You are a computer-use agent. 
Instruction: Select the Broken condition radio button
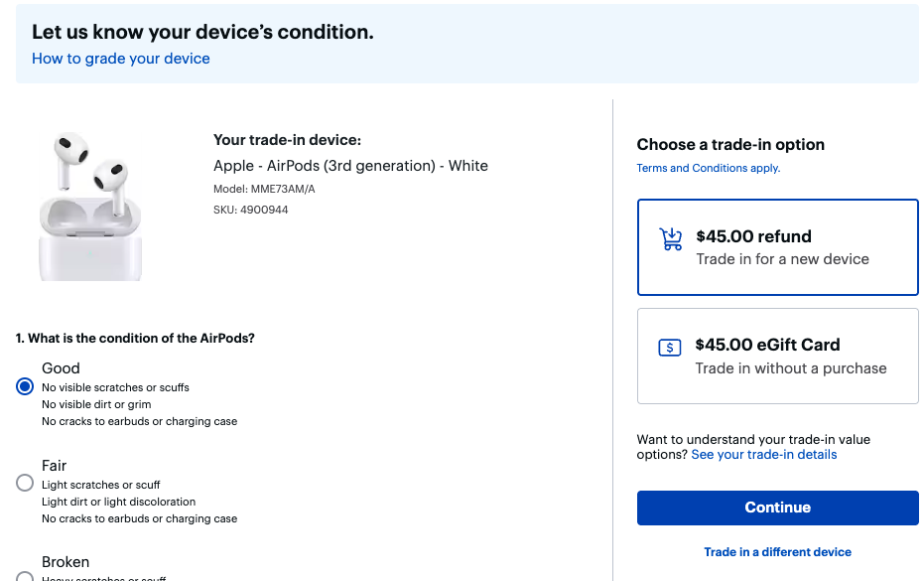(x=24, y=577)
